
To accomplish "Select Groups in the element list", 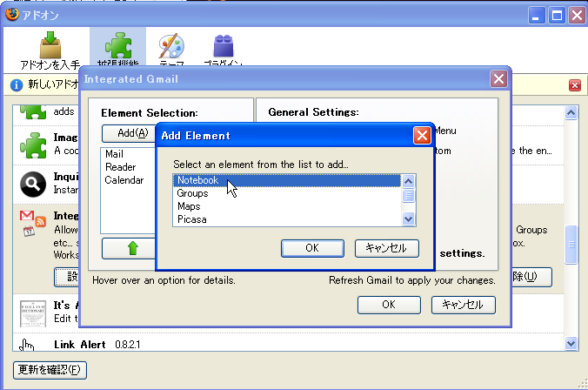I will (x=287, y=193).
